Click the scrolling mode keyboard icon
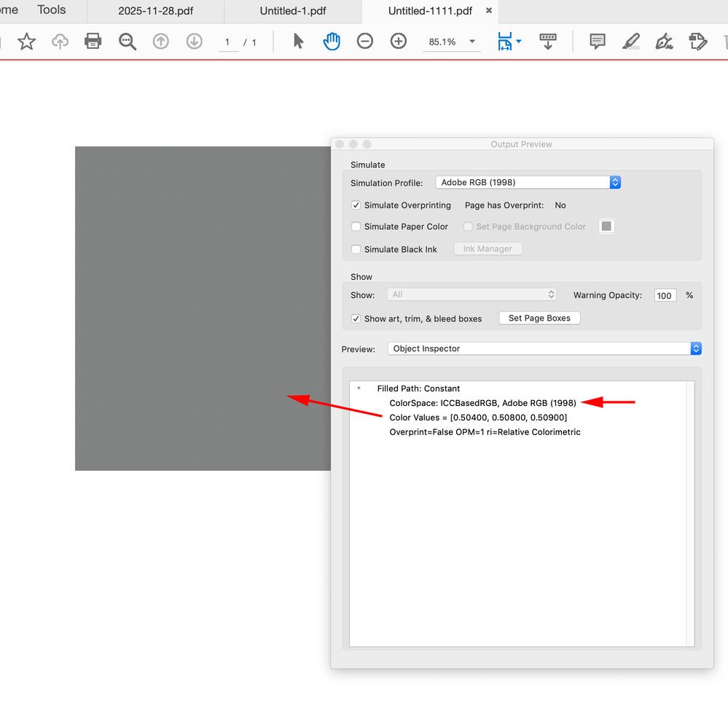This screenshot has height=709, width=728. click(x=548, y=42)
